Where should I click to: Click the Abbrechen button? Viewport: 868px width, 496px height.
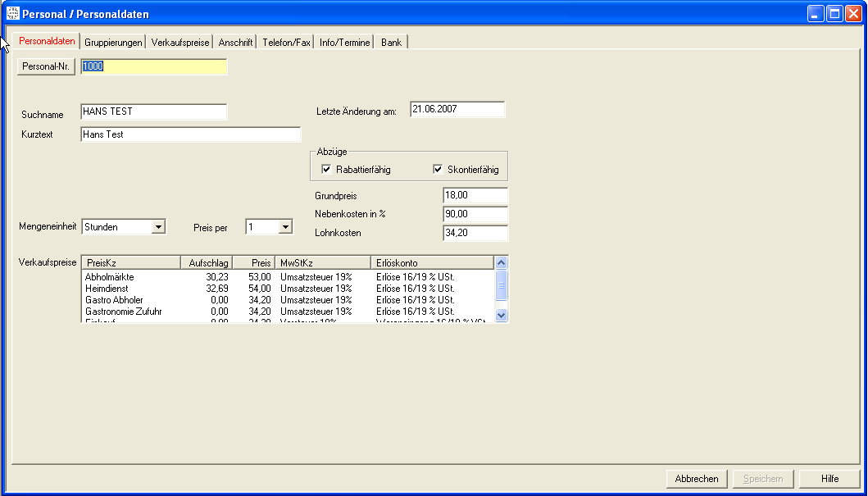tap(697, 479)
